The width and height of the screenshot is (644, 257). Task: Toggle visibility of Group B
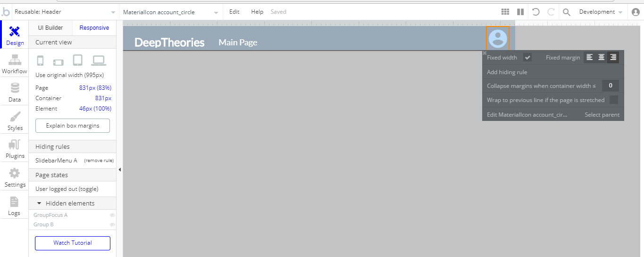tap(112, 224)
